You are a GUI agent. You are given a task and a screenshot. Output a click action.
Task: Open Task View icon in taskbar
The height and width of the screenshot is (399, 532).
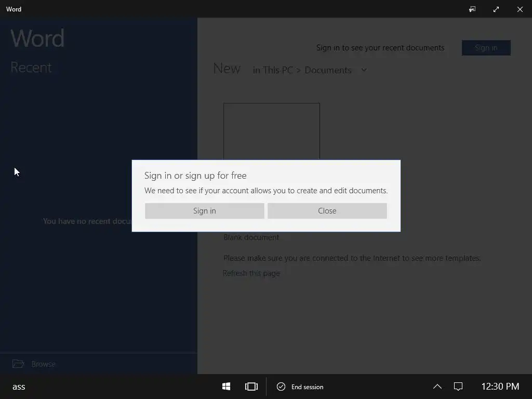click(251, 387)
